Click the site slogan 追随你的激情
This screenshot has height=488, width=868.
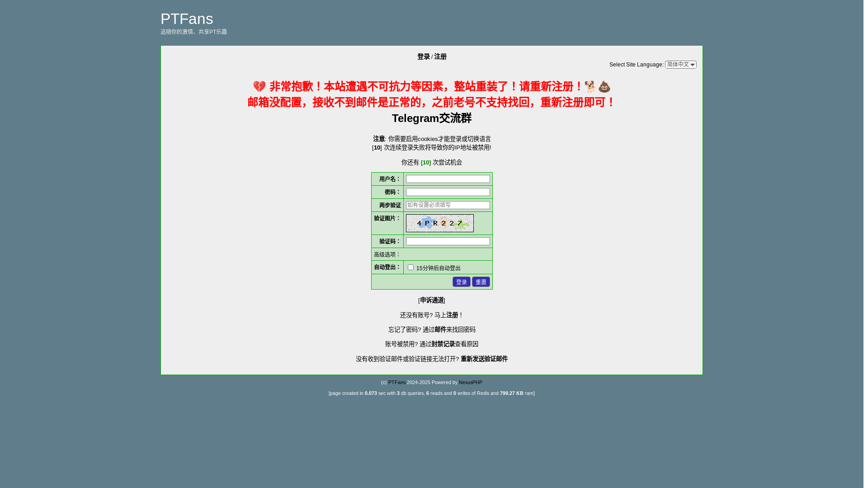[193, 32]
